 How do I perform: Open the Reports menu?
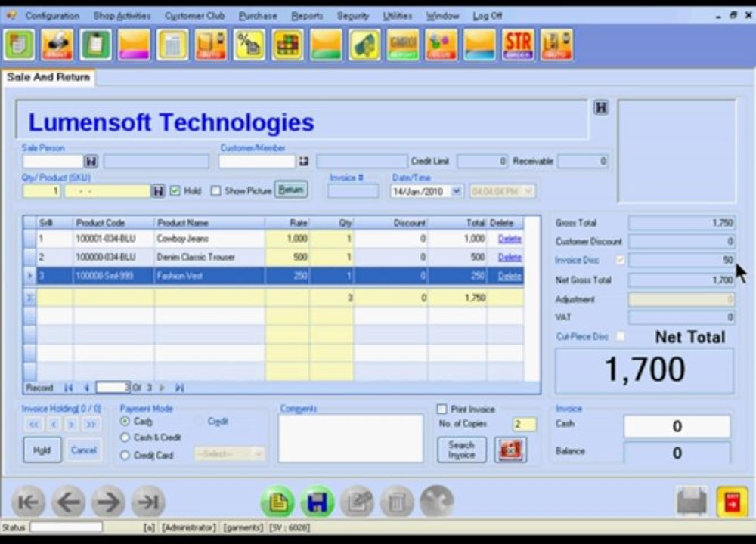tap(307, 16)
